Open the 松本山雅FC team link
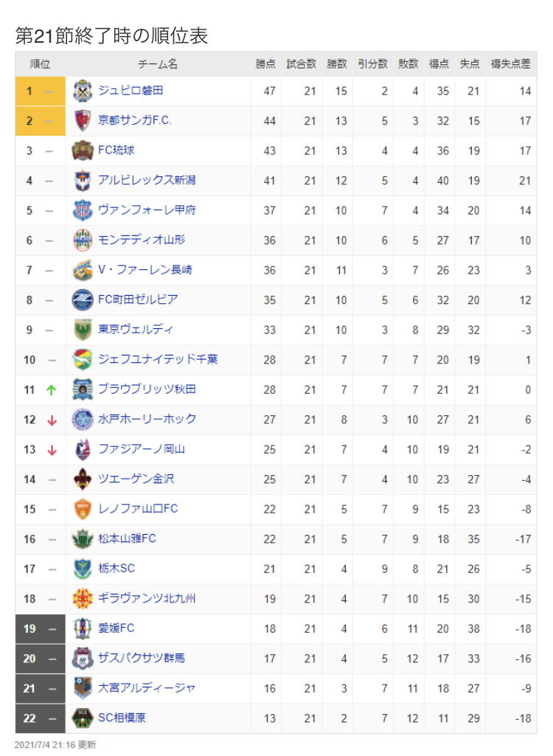 click(127, 538)
